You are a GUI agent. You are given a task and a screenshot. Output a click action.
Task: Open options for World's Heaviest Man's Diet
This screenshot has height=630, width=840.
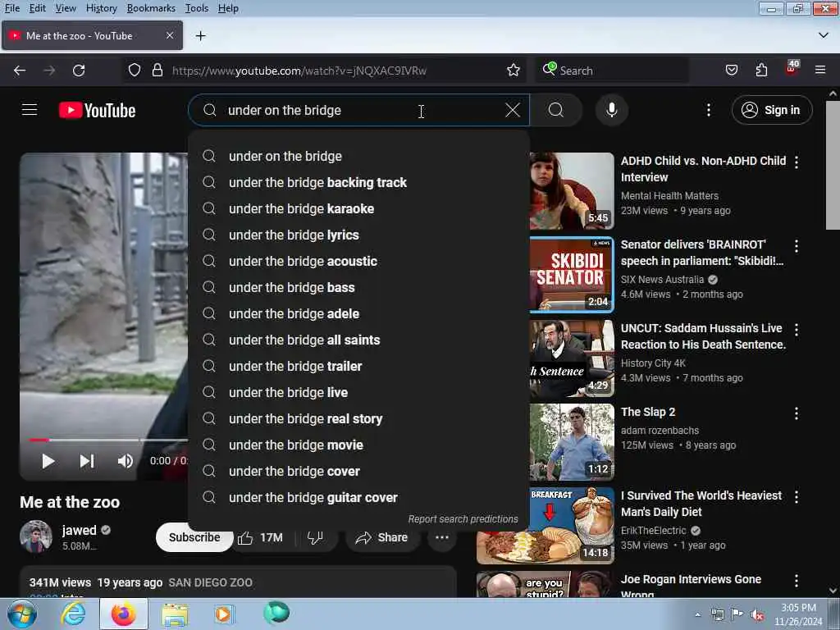797,497
